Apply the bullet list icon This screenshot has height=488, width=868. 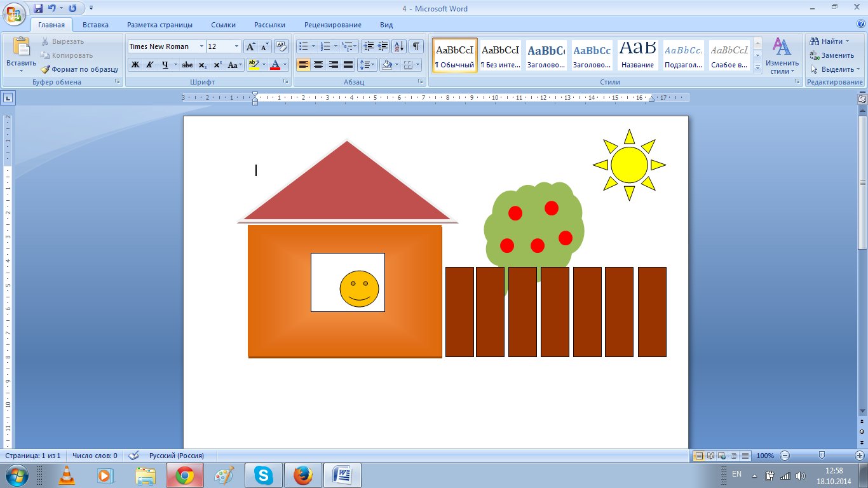click(304, 46)
